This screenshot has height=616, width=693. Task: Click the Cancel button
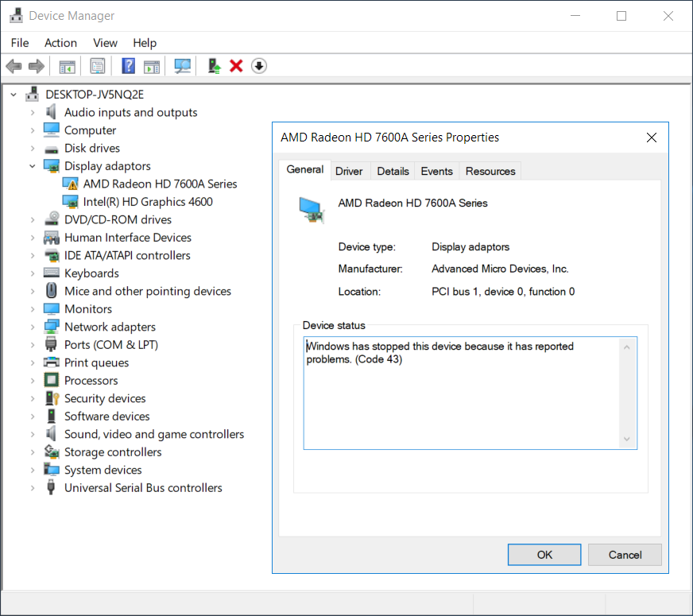point(625,555)
